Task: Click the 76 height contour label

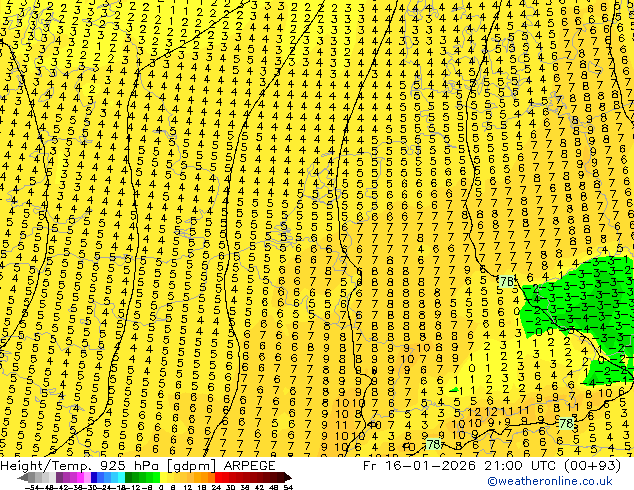Action: point(507,281)
